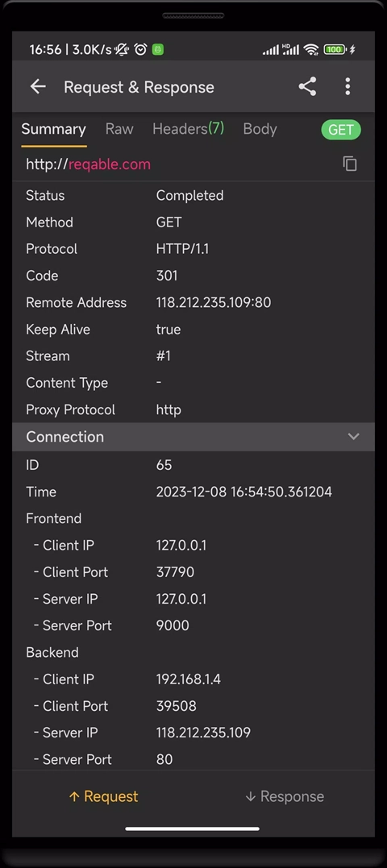
Task: Go back using the arrow icon
Action: point(38,86)
